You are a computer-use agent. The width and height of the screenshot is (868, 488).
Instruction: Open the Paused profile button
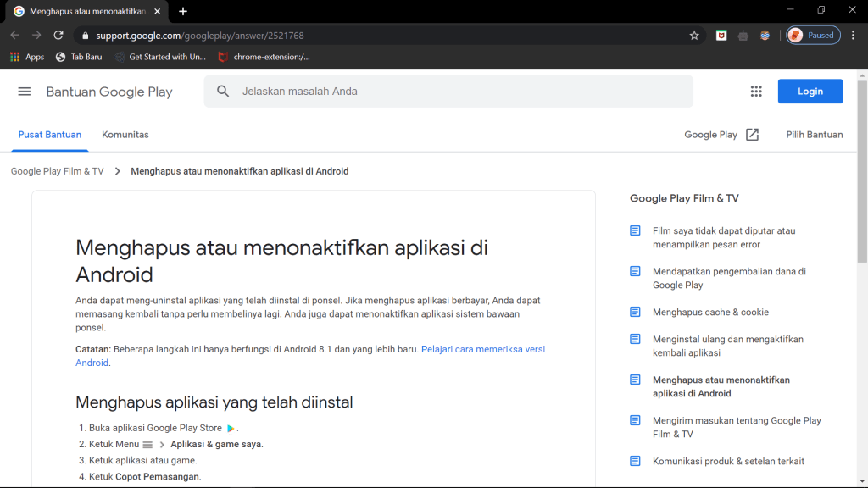click(x=813, y=36)
